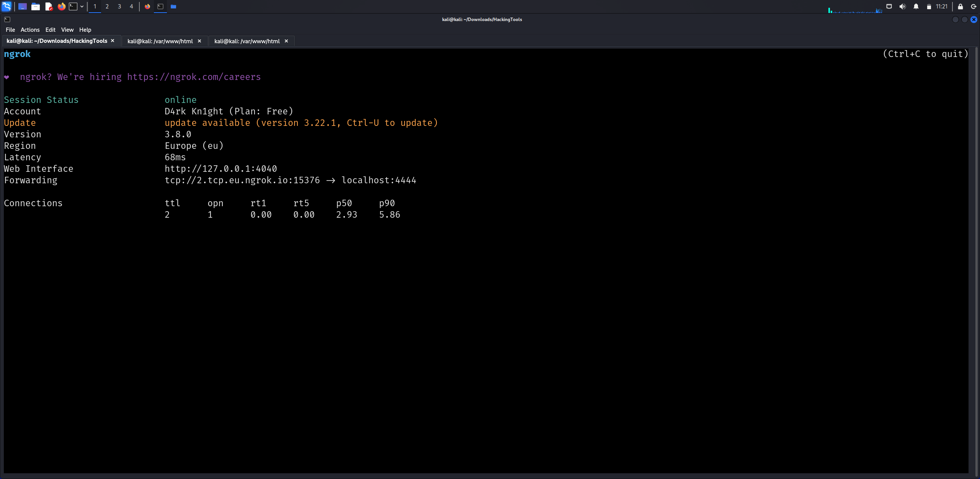Click the p90 value '5.86'

(390, 215)
